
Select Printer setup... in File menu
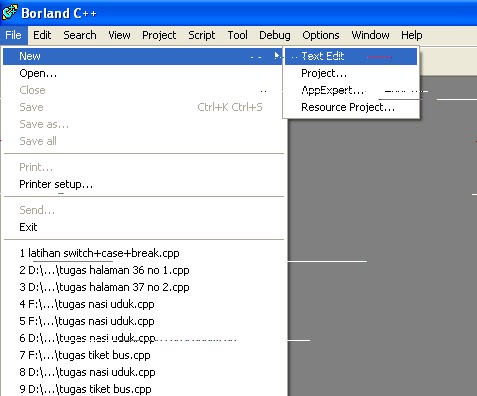tap(143, 184)
